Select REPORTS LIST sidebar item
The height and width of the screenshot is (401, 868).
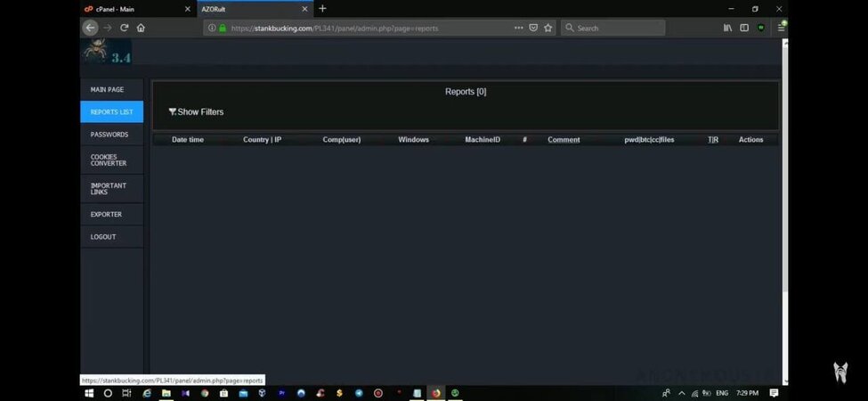112,112
